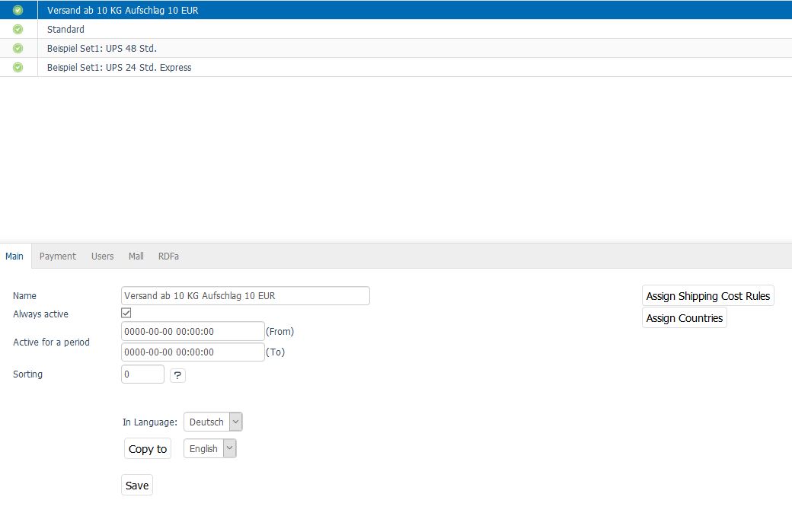Open the Users tab

[102, 256]
